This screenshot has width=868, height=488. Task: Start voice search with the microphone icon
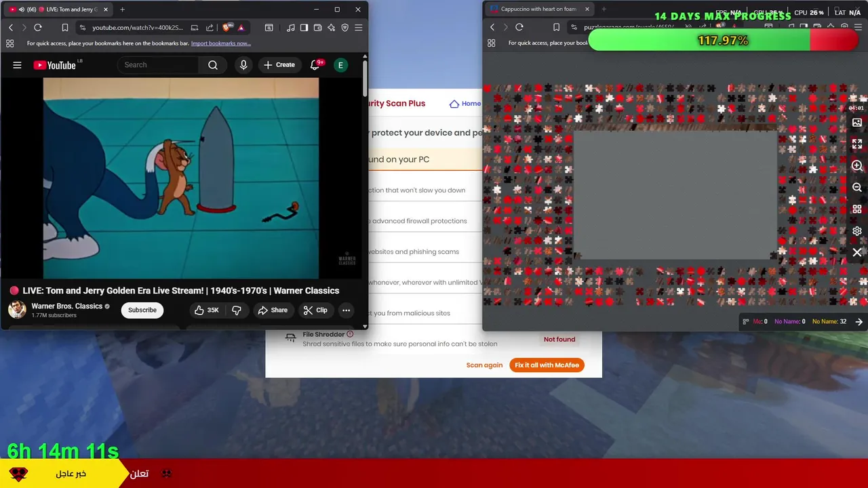pos(243,65)
